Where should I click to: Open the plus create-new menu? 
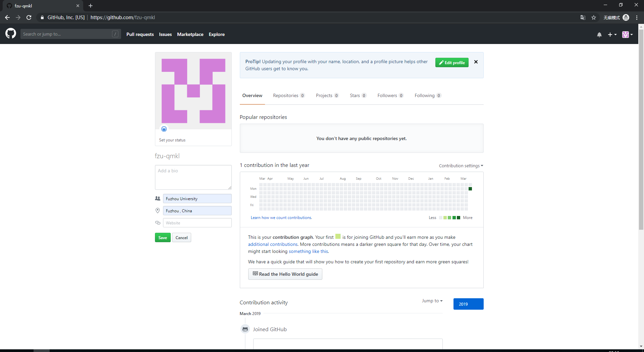[x=612, y=35]
